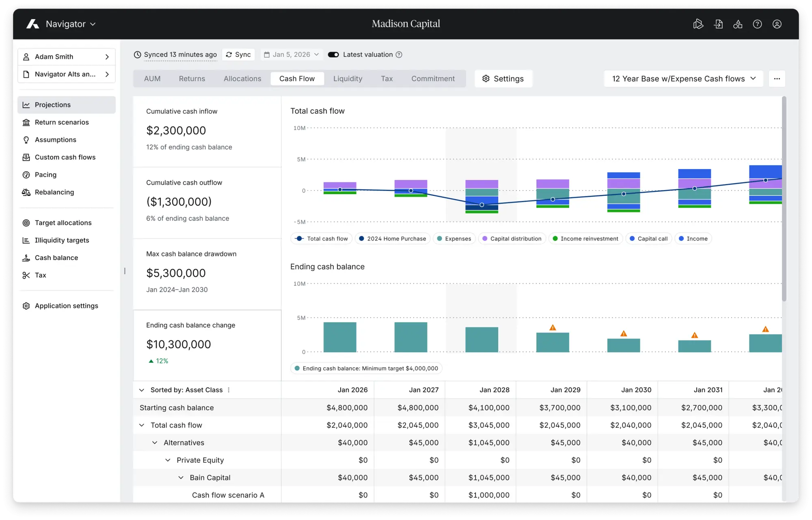The image size is (812, 520).
Task: Toggle Expenses legend series
Action: pos(454,239)
